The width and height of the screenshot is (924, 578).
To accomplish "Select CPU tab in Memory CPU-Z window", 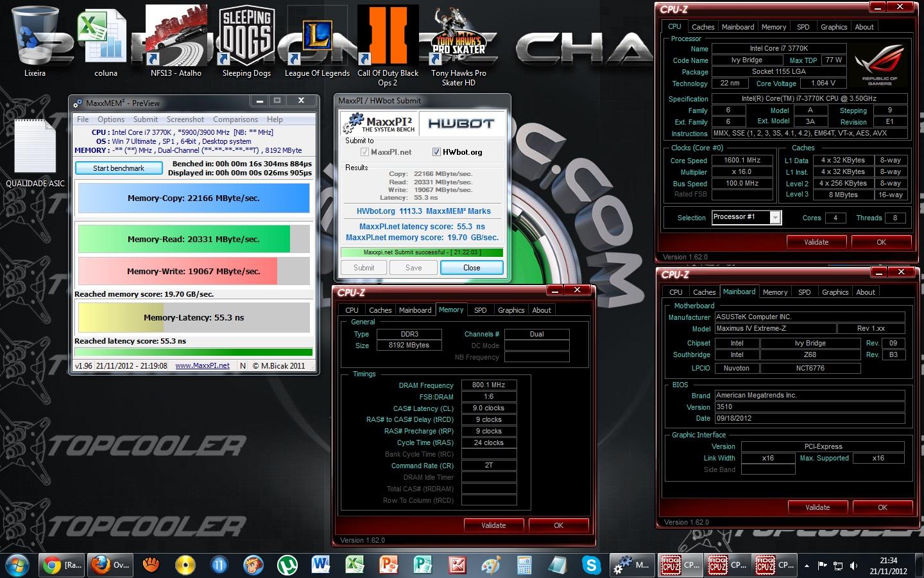I will 352,310.
